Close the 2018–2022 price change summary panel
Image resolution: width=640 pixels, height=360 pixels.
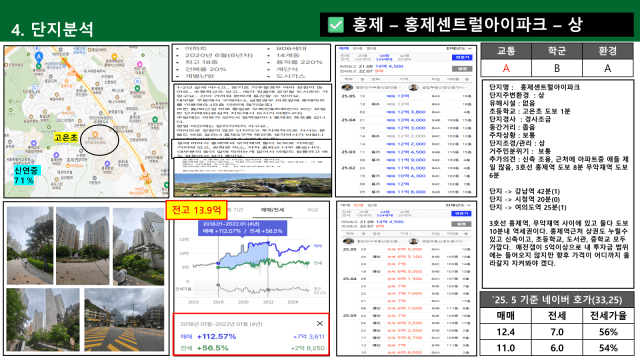320,323
